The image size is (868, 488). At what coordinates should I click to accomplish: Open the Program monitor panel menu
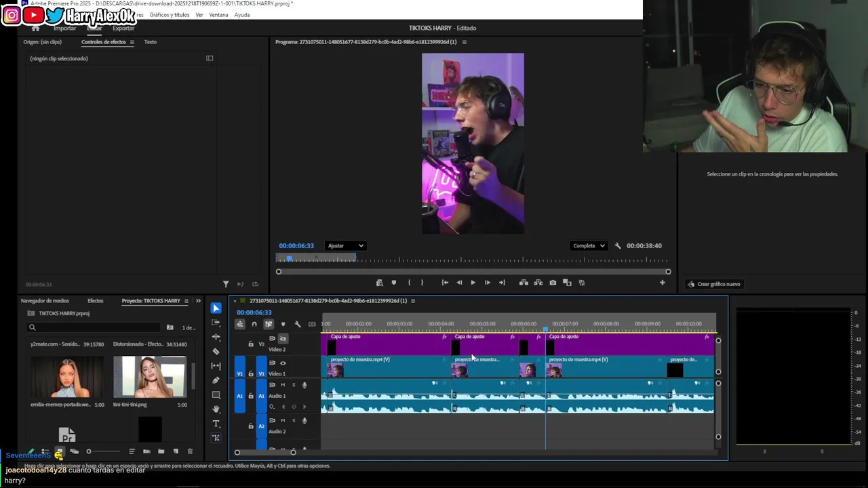point(464,42)
